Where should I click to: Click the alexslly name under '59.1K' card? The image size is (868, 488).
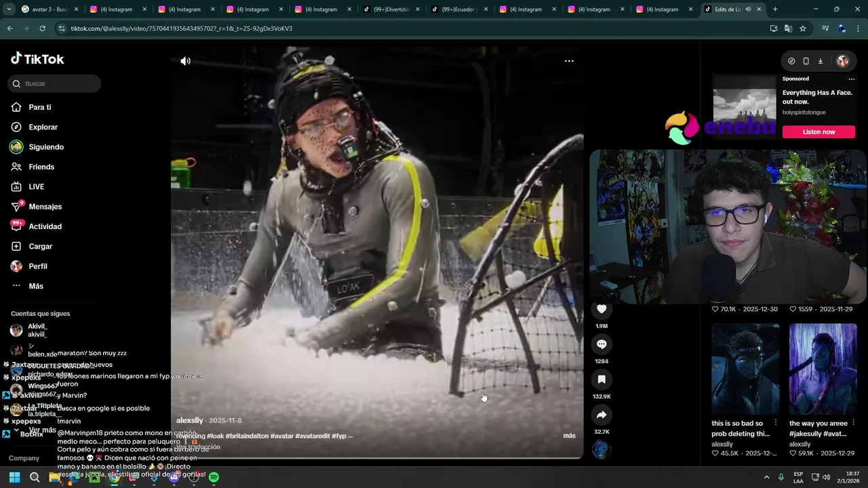click(800, 444)
